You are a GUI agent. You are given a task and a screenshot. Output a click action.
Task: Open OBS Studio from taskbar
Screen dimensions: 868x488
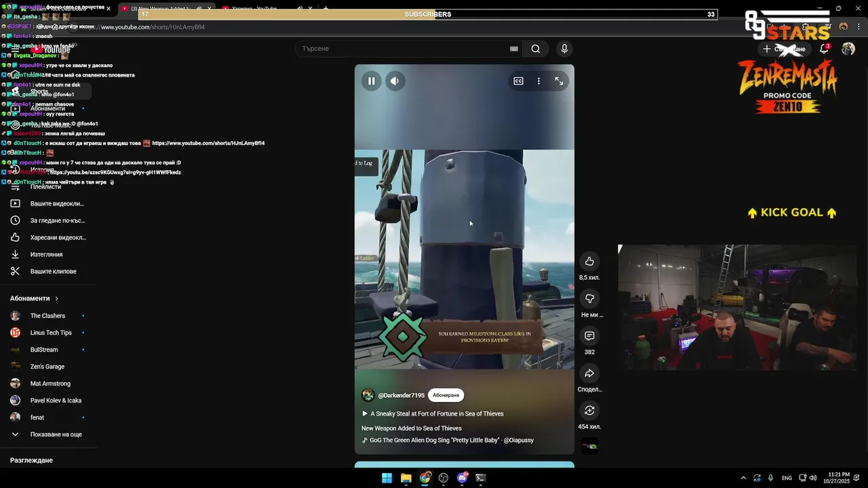(443, 478)
